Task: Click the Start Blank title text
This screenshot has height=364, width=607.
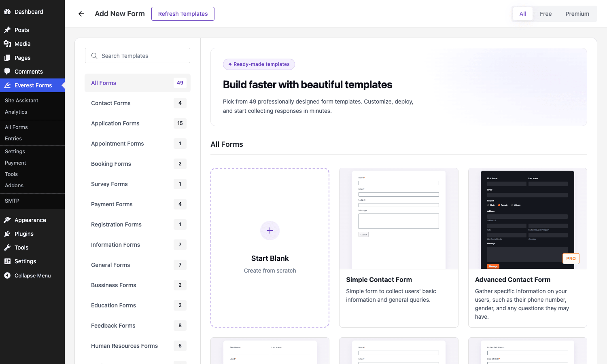Action: 270,258
